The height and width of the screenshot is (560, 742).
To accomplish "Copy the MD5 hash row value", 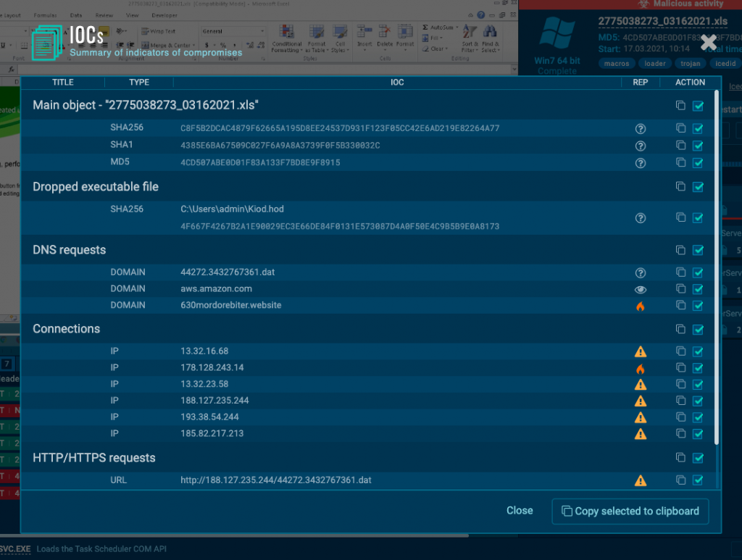I will 680,163.
